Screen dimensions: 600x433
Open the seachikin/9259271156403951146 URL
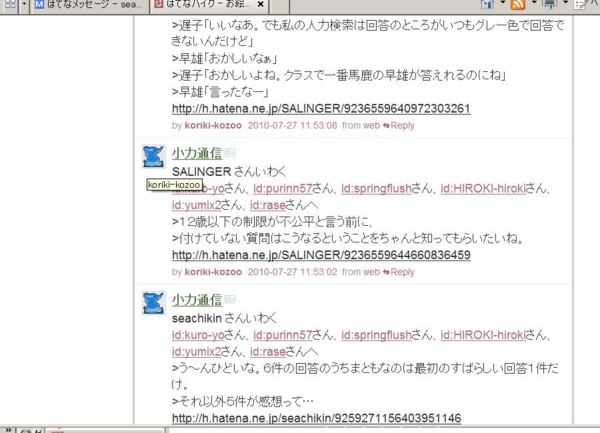[x=316, y=418]
